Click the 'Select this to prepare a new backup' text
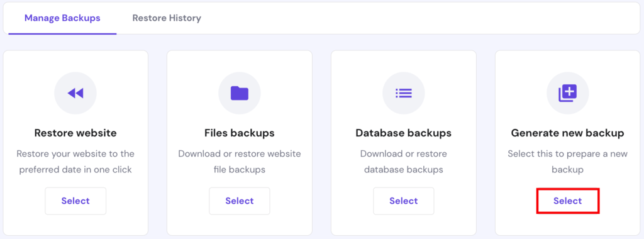 568,162
